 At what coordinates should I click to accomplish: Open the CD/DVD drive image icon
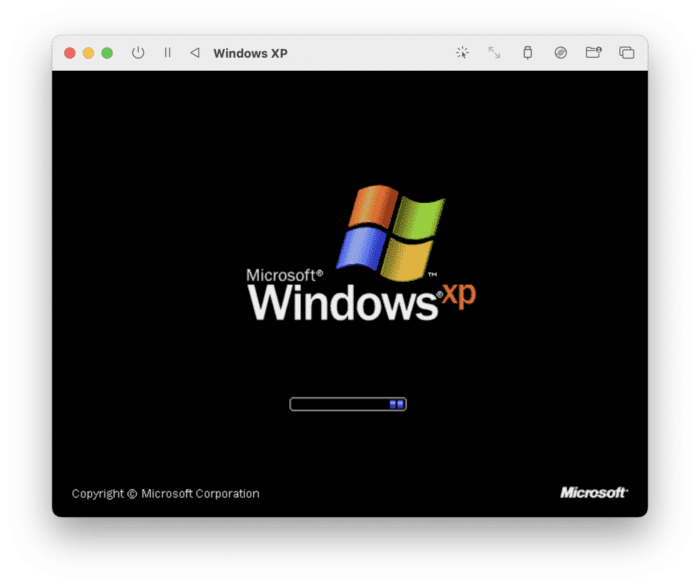(561, 53)
